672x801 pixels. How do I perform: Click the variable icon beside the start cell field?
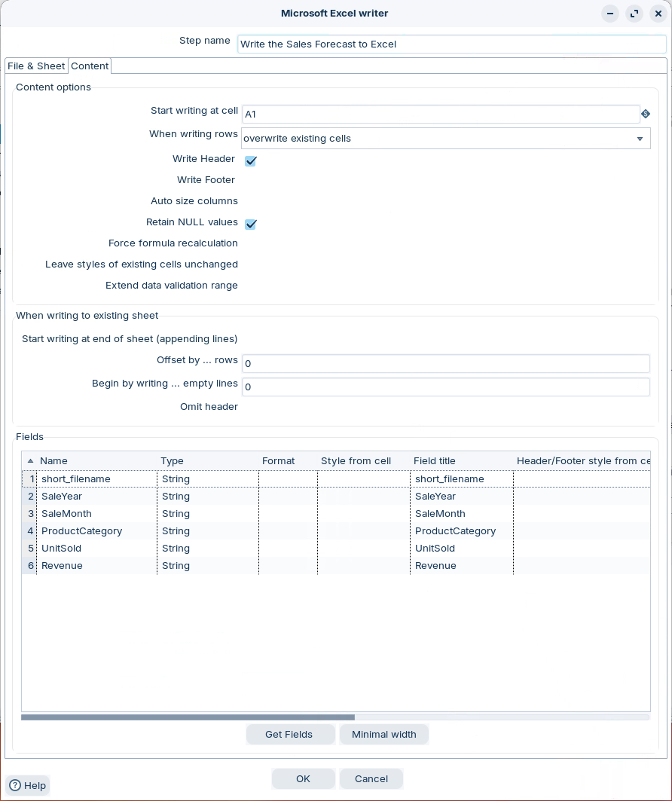(x=646, y=115)
